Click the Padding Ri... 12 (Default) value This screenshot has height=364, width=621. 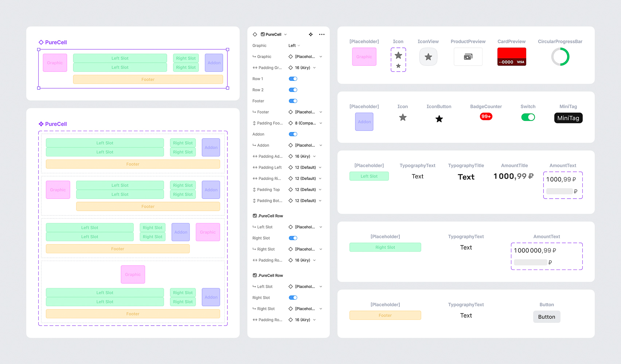[x=305, y=178]
